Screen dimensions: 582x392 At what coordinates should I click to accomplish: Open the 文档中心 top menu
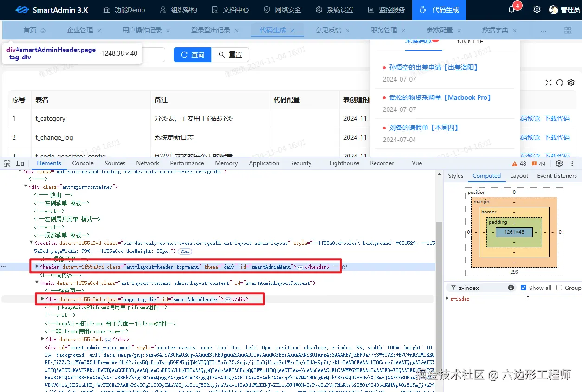click(230, 10)
